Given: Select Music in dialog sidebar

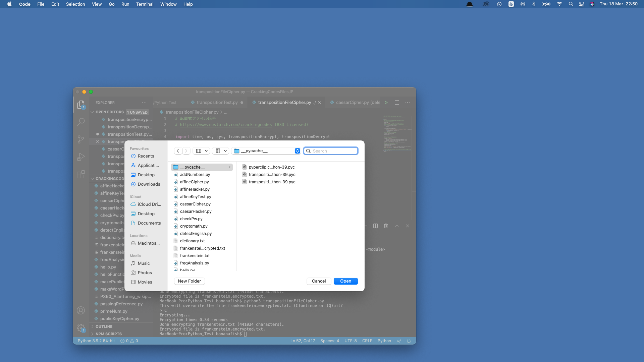Looking at the screenshot, I should [146, 263].
